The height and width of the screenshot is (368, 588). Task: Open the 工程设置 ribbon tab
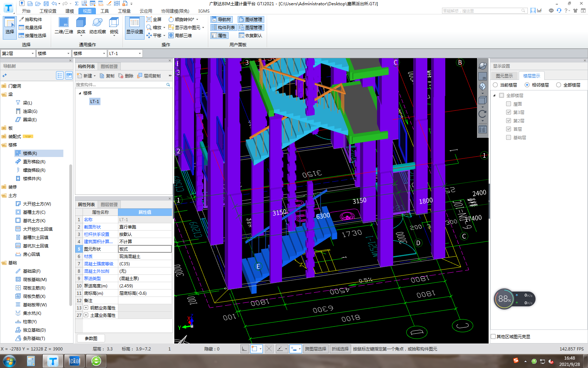pyautogui.click(x=48, y=11)
